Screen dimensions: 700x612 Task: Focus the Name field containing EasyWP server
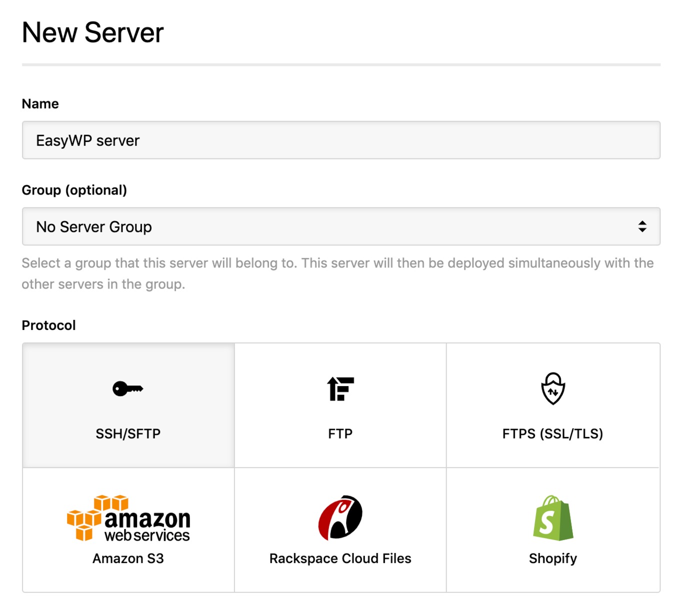pyautogui.click(x=341, y=140)
